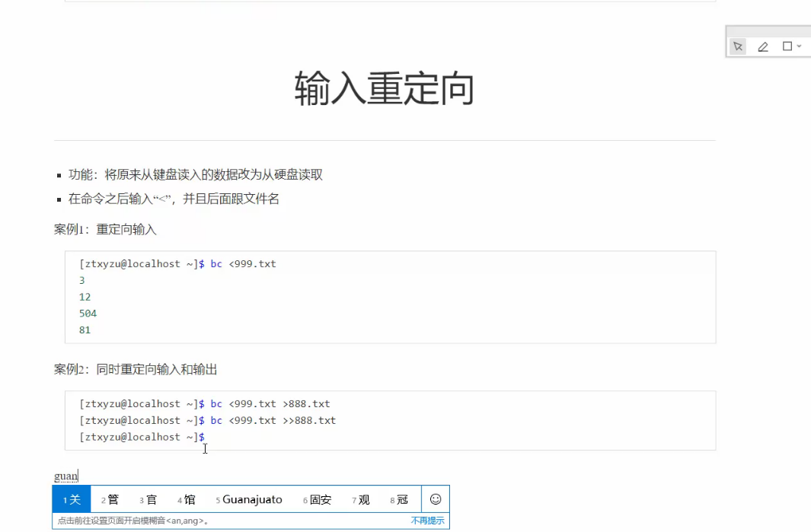Choose candidate 4 馆
The height and width of the screenshot is (532, 811).
pos(187,499)
